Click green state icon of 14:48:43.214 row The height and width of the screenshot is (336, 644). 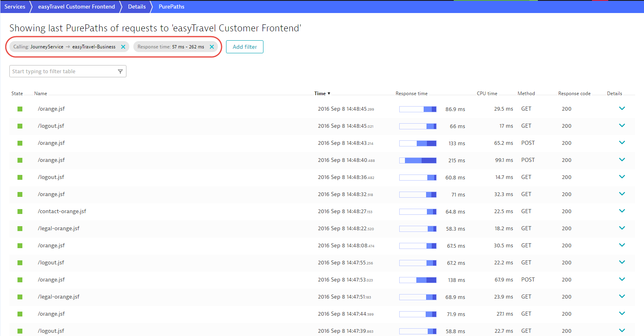click(20, 143)
